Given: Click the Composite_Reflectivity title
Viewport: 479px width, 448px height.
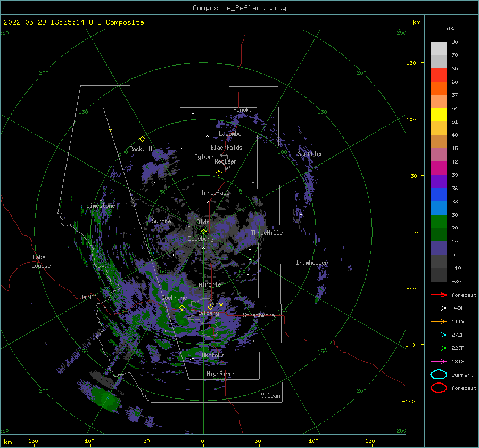Looking at the screenshot, I should [240, 8].
